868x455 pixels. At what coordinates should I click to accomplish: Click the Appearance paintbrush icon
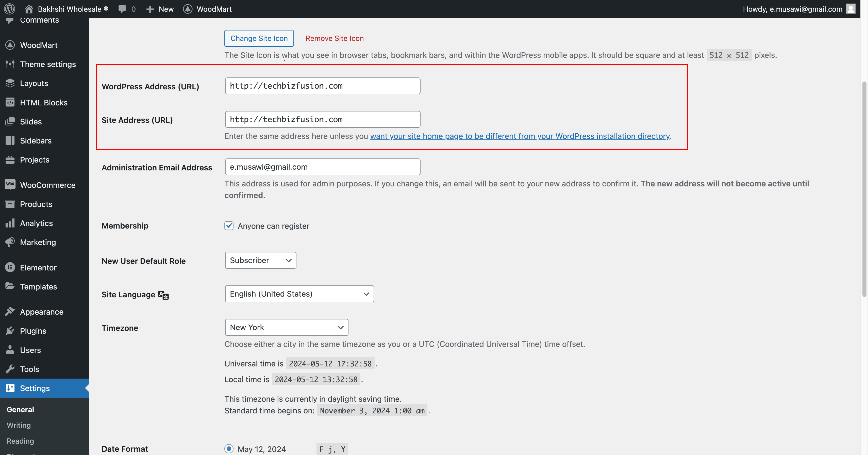(x=10, y=311)
